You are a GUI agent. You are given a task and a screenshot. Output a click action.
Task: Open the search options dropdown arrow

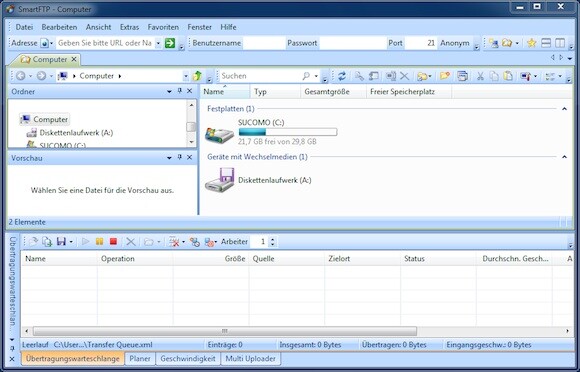(x=316, y=76)
